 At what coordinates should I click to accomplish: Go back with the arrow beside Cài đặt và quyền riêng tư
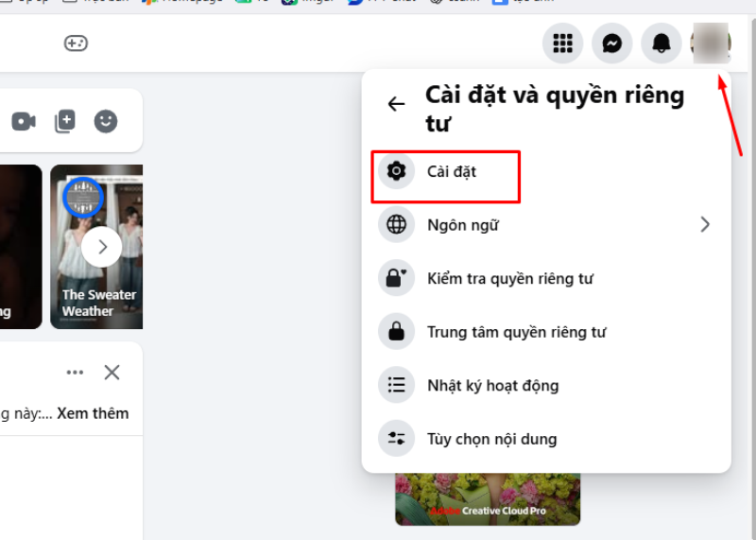396,104
